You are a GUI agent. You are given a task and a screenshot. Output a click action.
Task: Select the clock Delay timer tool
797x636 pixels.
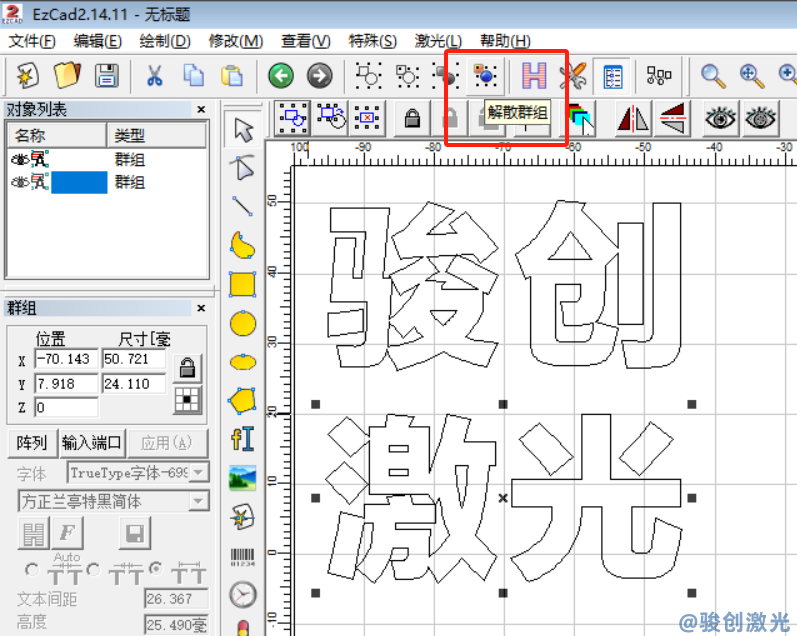coord(242,595)
